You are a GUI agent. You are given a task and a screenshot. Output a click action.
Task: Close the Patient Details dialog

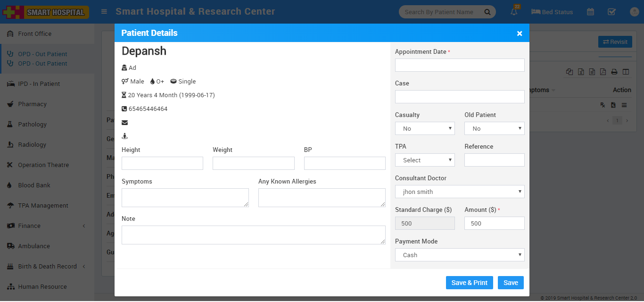[x=520, y=34]
